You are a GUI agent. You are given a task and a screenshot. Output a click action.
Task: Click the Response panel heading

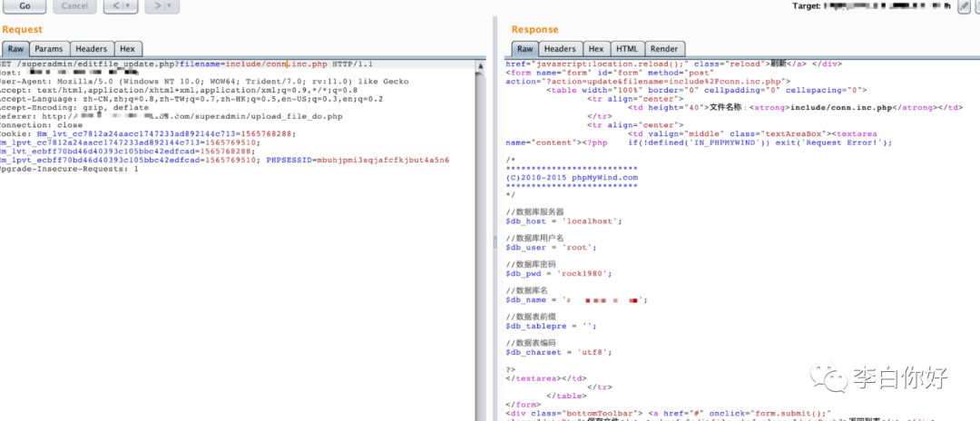click(x=534, y=29)
